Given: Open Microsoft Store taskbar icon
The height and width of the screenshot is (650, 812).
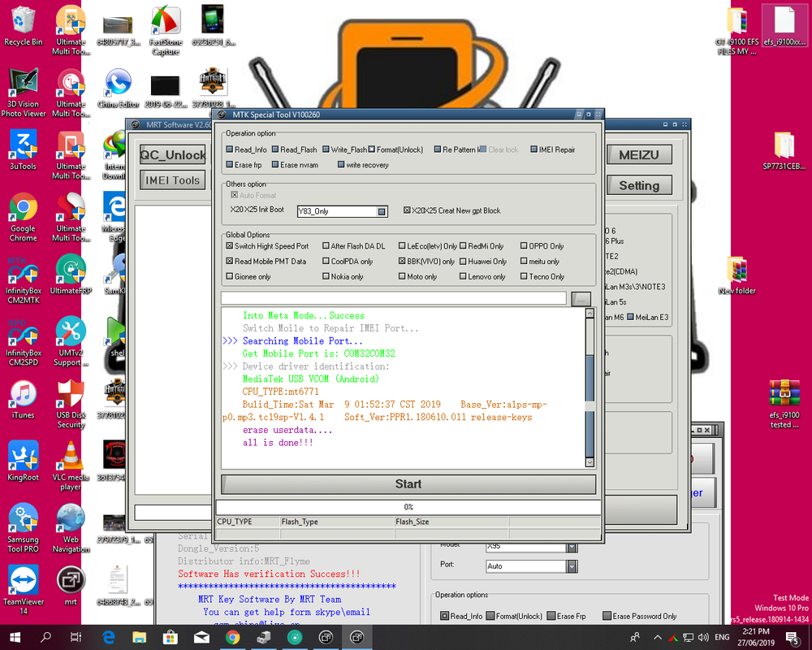Looking at the screenshot, I should pos(171,637).
